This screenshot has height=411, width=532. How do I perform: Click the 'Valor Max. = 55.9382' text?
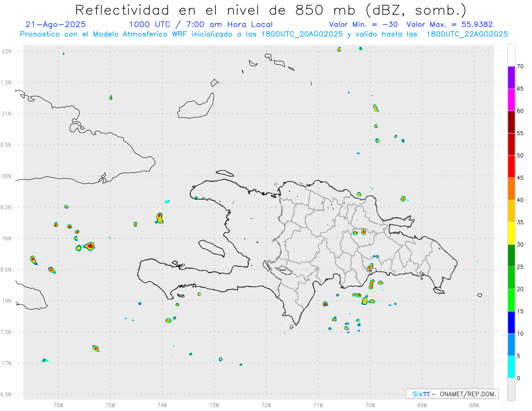450,24
